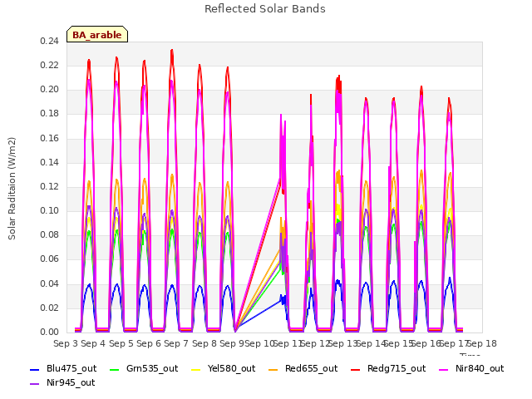The height and width of the screenshot is (399, 532).
Task: Click the 0.22 y-axis tick label
Action: pyautogui.click(x=49, y=65)
